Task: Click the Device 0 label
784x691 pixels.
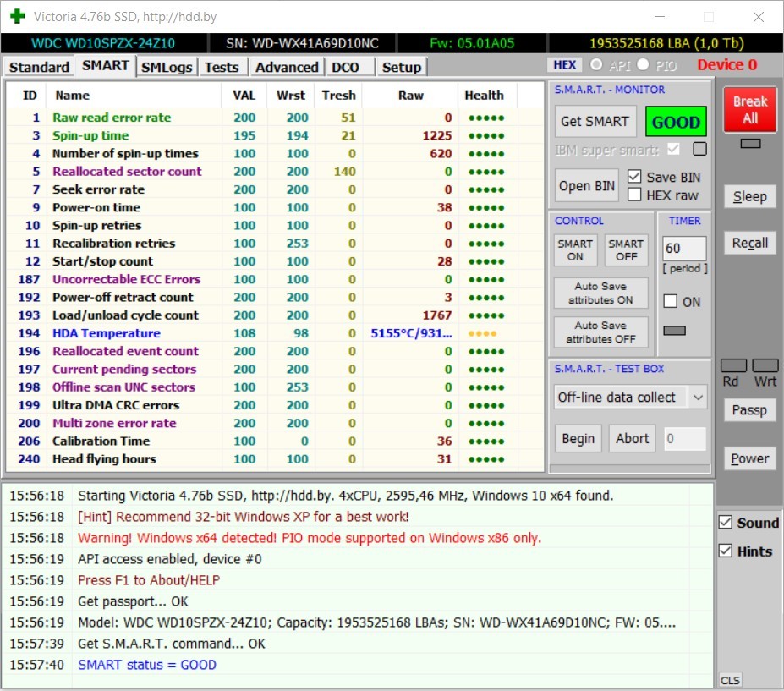Action: [727, 64]
